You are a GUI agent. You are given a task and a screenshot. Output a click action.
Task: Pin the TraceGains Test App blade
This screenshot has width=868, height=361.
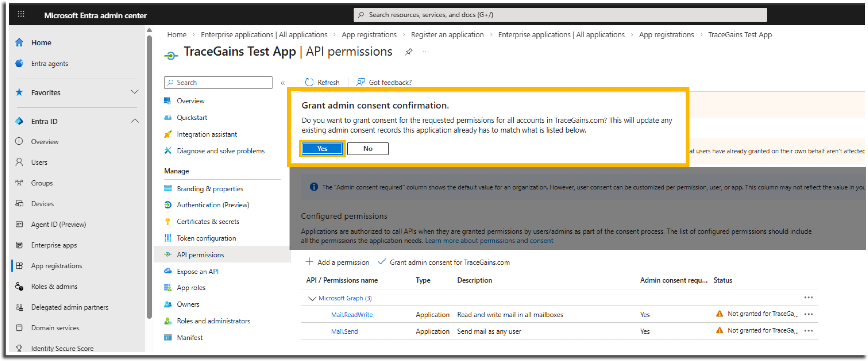[409, 52]
